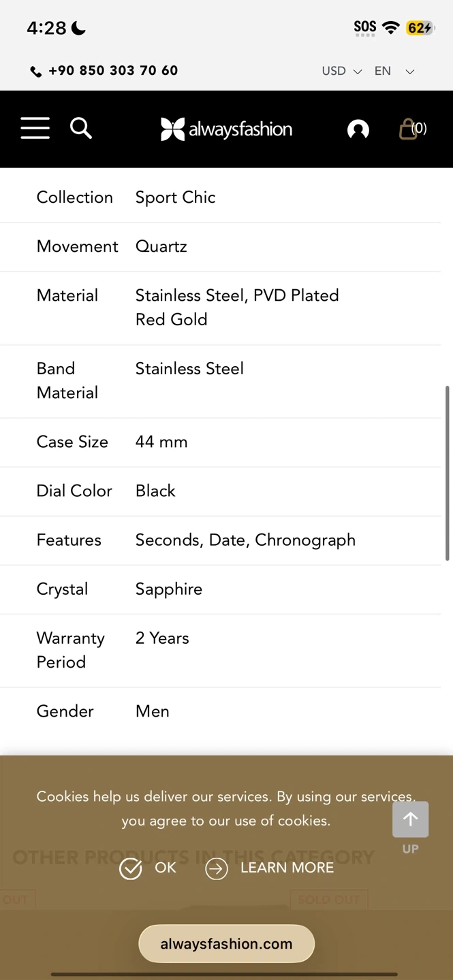This screenshot has height=980, width=453.
Task: Tap the search magnifier icon
Action: tap(80, 128)
